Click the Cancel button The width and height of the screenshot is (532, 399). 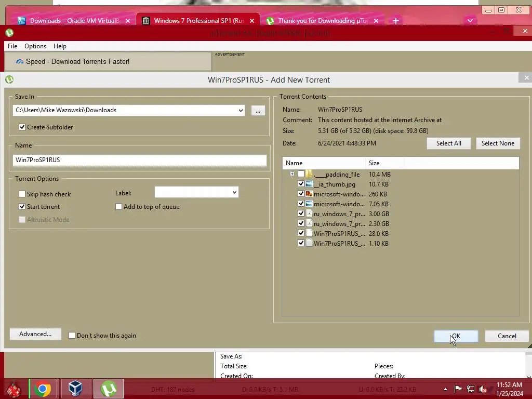[507, 336]
